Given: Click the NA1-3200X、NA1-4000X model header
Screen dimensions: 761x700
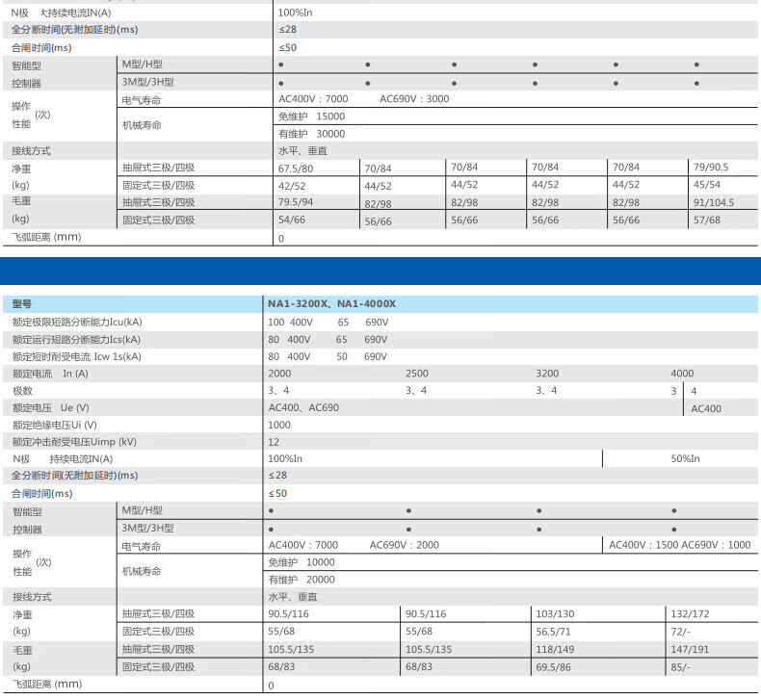Looking at the screenshot, I should click(x=331, y=304).
